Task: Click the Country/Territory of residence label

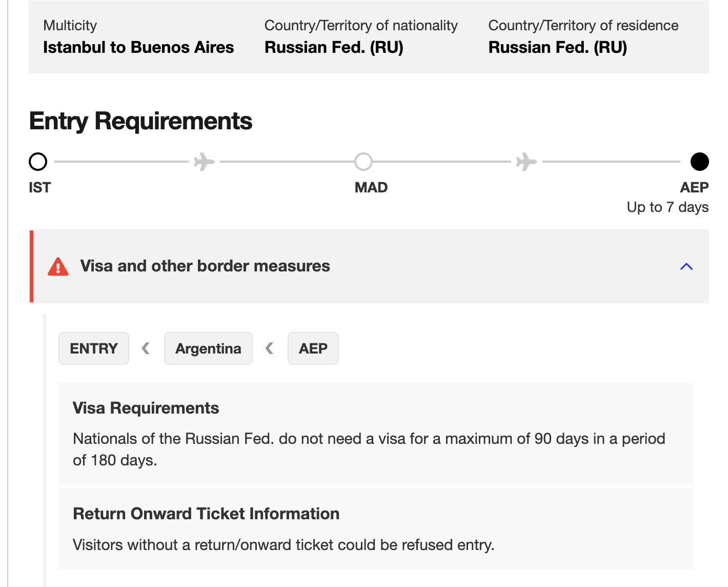Action: (x=583, y=25)
